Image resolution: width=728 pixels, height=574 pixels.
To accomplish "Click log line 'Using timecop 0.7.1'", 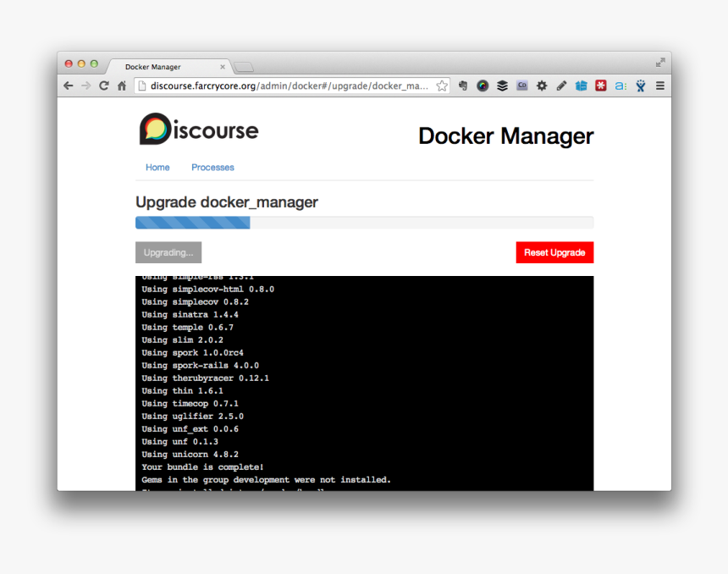I will [x=190, y=404].
